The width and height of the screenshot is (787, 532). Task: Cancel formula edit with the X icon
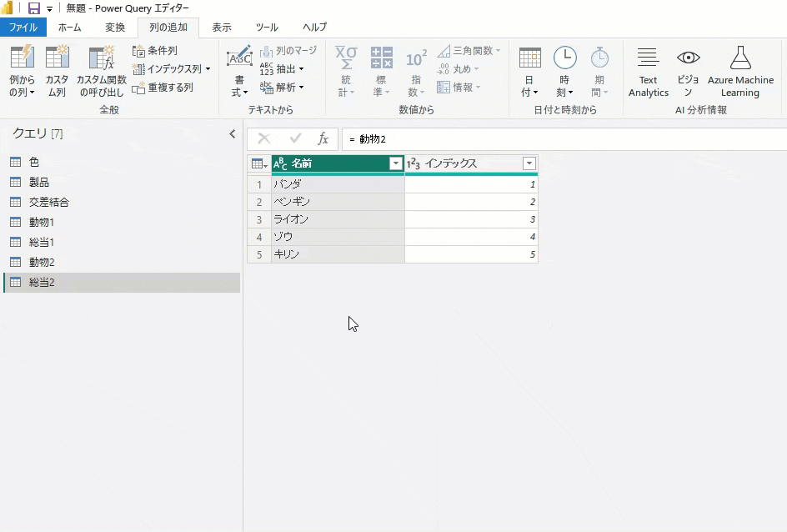pyautogui.click(x=264, y=139)
